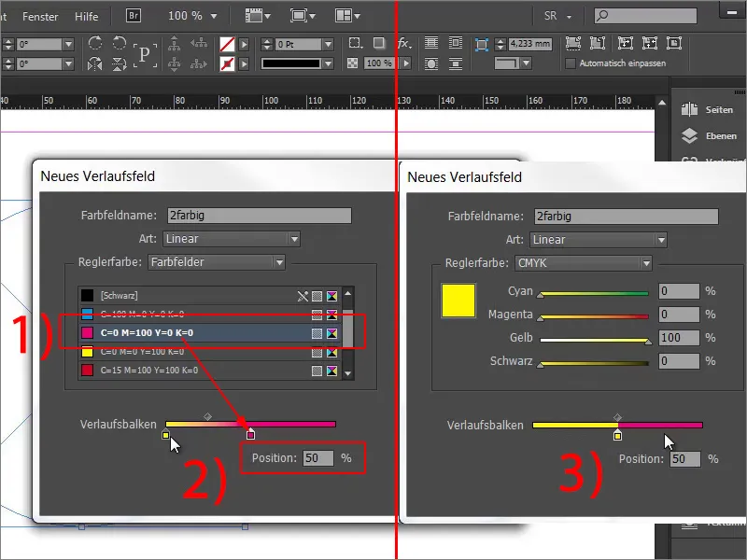Click the Gelb slider track
Screen dimensions: 747x560
[594, 340]
